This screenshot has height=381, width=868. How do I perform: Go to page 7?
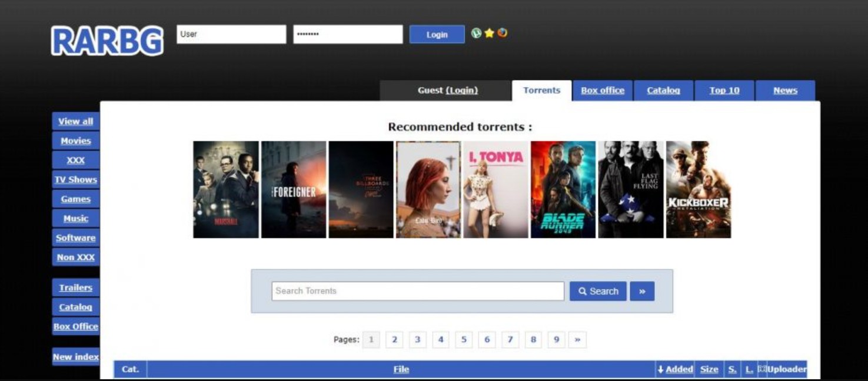point(510,339)
